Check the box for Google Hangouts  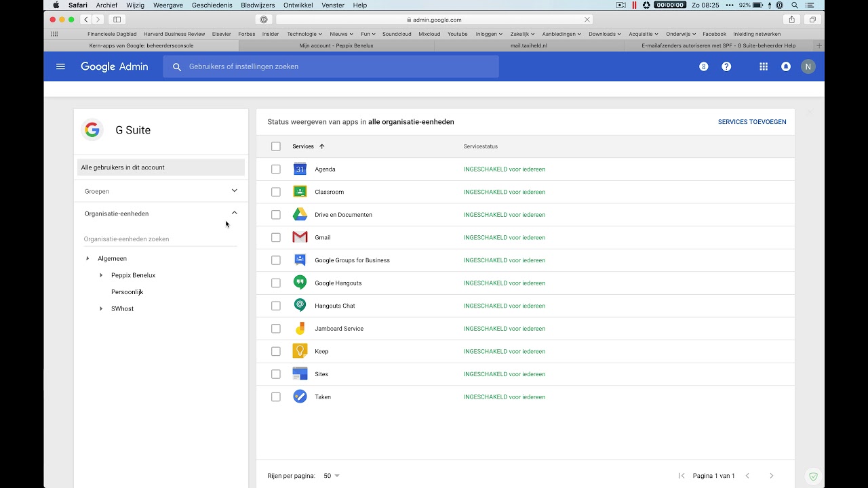(275, 283)
